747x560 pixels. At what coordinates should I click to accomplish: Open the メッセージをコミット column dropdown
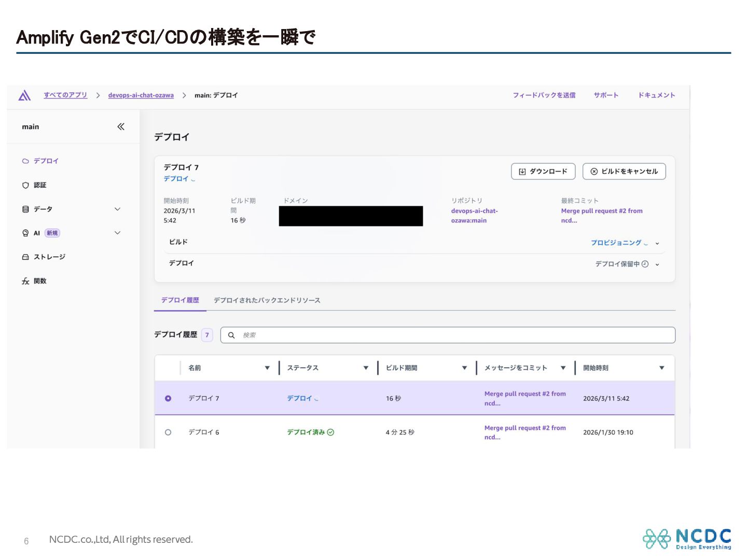pyautogui.click(x=563, y=368)
